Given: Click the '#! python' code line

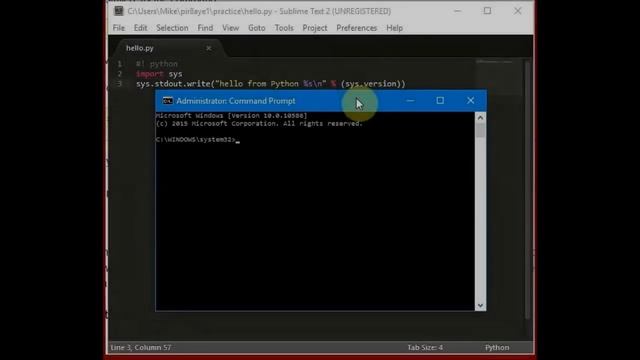Looking at the screenshot, I should pyautogui.click(x=157, y=64).
